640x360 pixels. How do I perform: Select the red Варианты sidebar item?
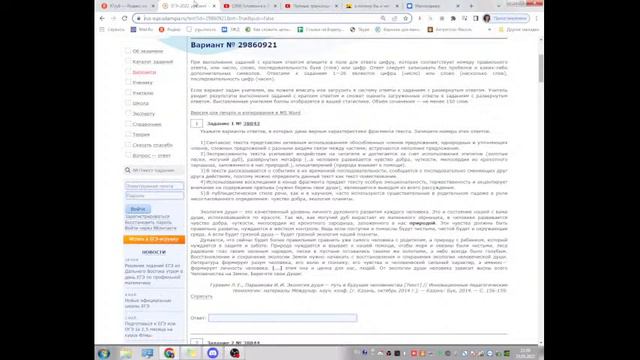coord(144,72)
